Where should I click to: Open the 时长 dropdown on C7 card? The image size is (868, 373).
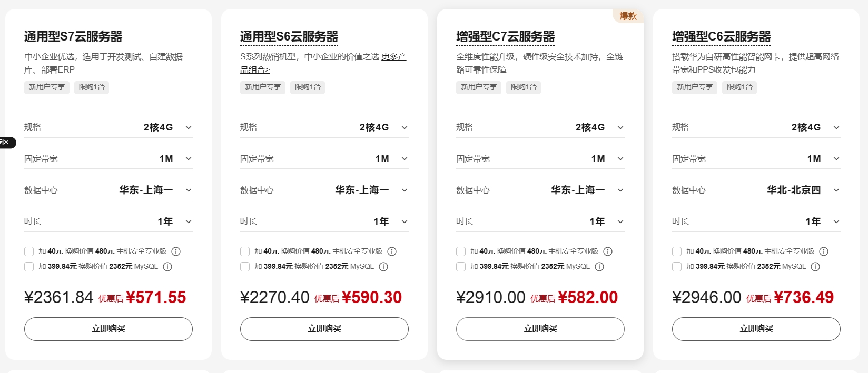tap(620, 221)
